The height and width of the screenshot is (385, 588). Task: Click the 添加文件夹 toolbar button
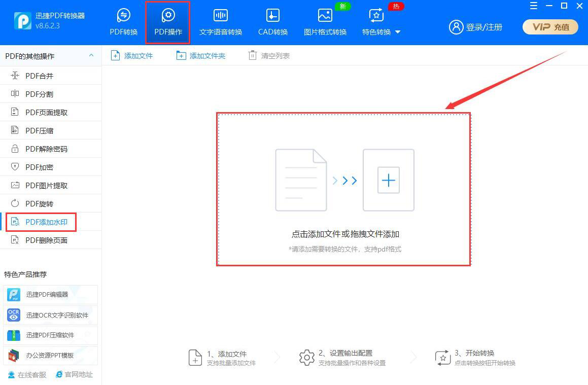click(x=200, y=56)
